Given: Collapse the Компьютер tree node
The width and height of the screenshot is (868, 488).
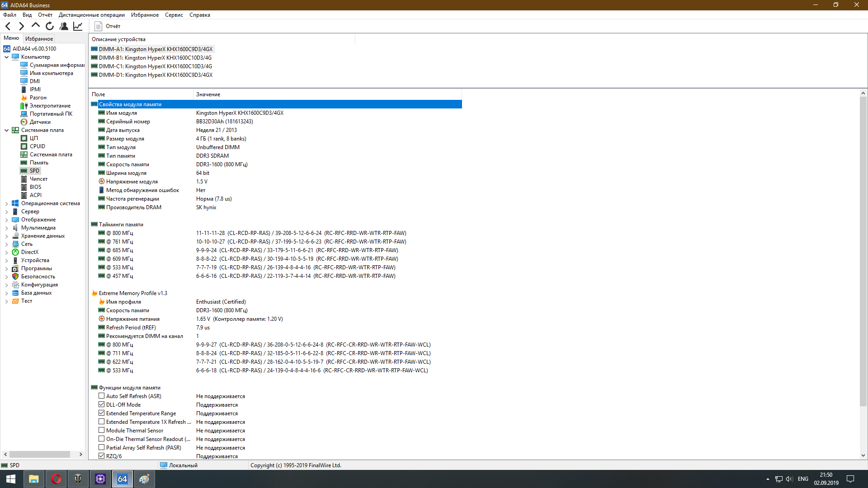Looking at the screenshot, I should pos(6,57).
